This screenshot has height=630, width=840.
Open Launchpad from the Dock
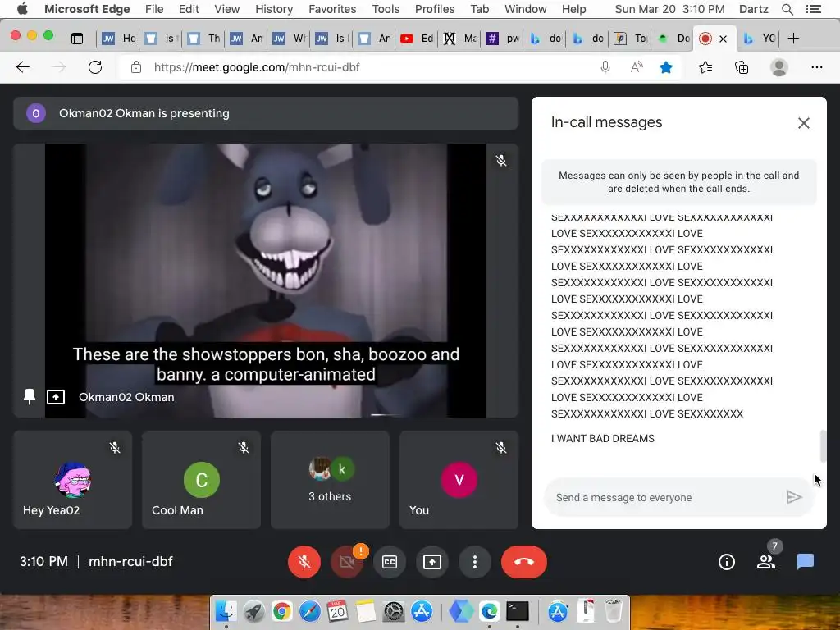pyautogui.click(x=254, y=610)
